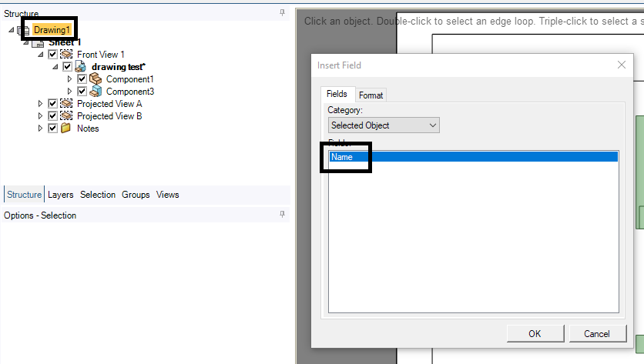Click the Drawing1 document icon
This screenshot has height=364, width=644.
click(x=24, y=30)
